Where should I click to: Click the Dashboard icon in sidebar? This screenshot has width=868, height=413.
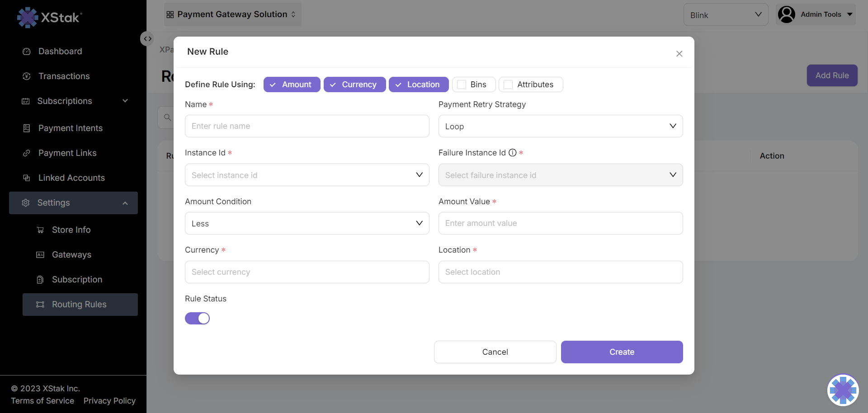(x=27, y=52)
